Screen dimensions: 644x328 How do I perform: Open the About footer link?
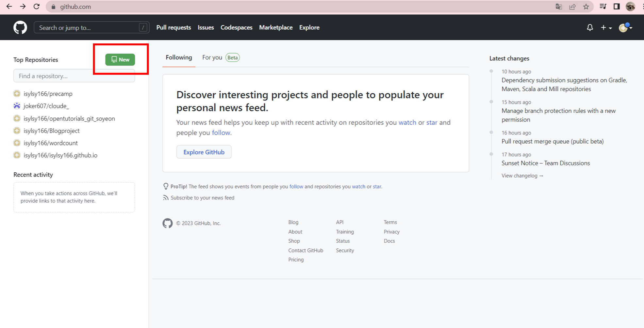coord(295,232)
